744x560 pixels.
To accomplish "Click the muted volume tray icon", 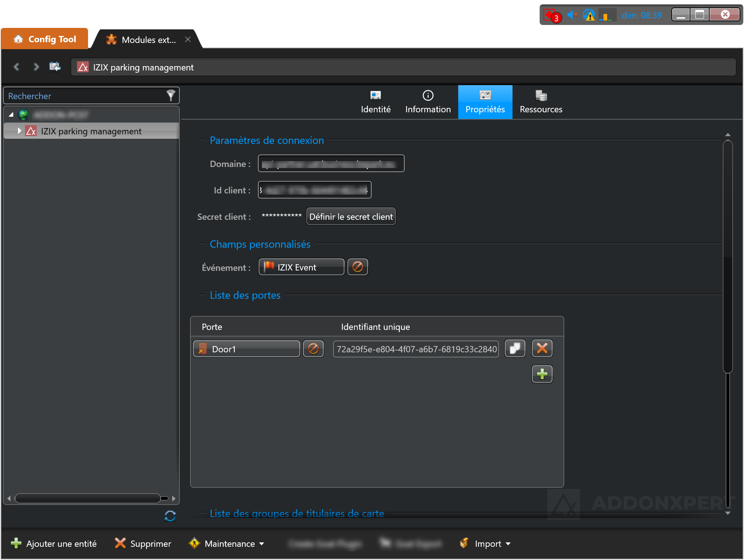I will [572, 15].
